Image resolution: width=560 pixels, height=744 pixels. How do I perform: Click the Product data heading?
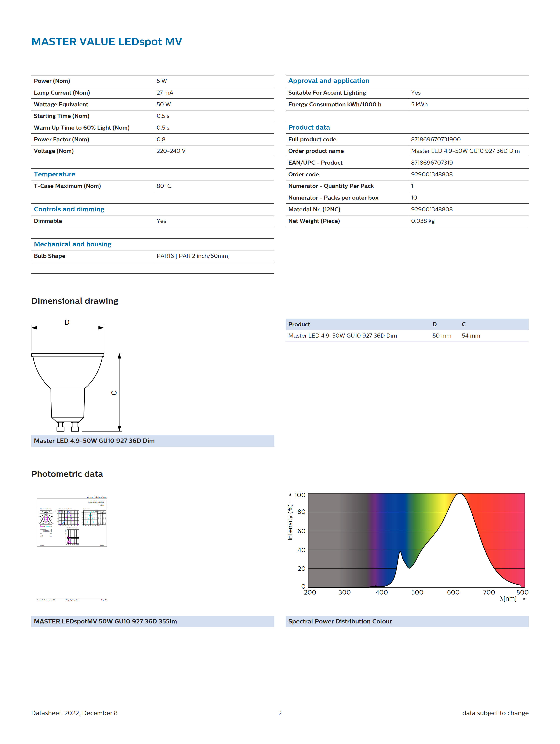pyautogui.click(x=309, y=128)
